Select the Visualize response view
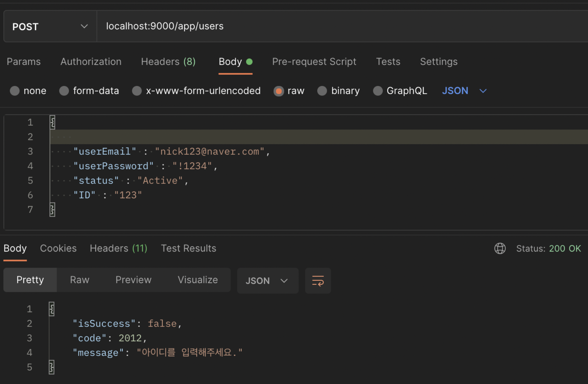 pyautogui.click(x=198, y=280)
